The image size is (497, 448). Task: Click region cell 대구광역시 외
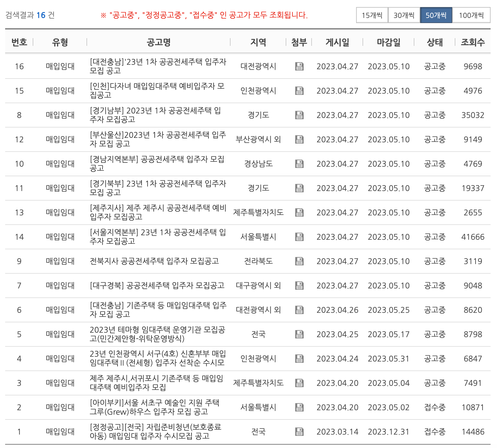pos(258,286)
